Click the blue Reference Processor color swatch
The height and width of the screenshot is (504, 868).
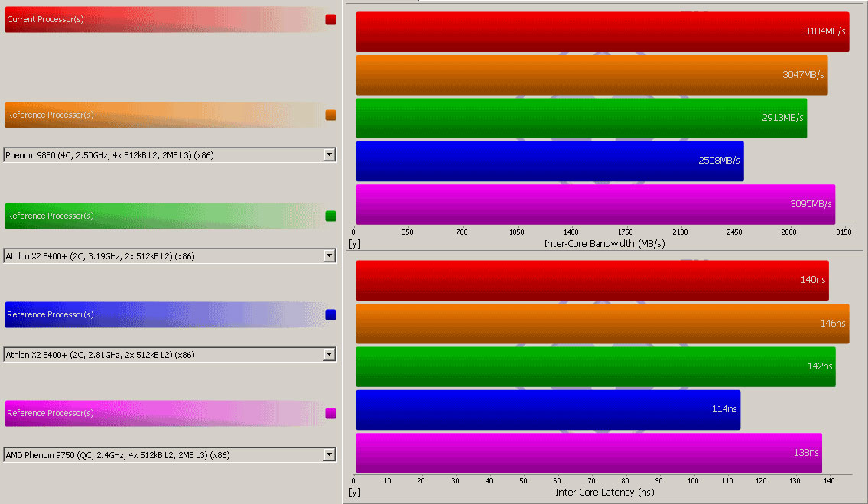coord(330,314)
